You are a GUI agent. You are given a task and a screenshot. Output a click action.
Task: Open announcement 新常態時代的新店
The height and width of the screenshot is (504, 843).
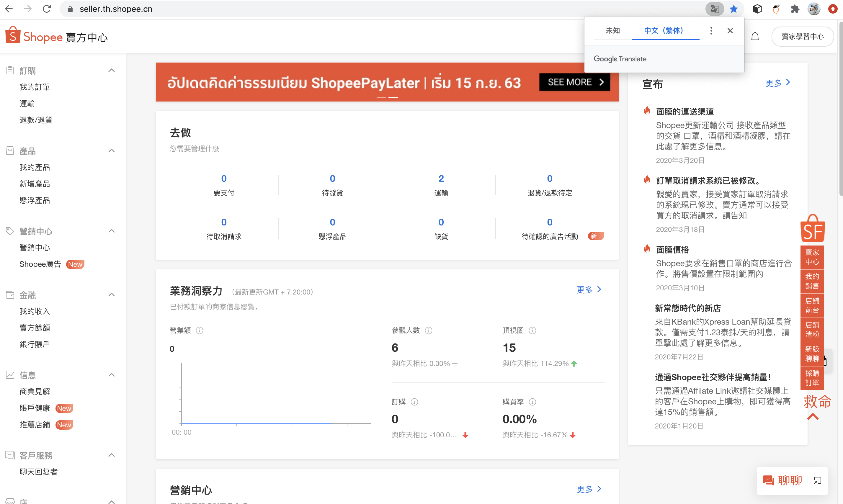688,308
